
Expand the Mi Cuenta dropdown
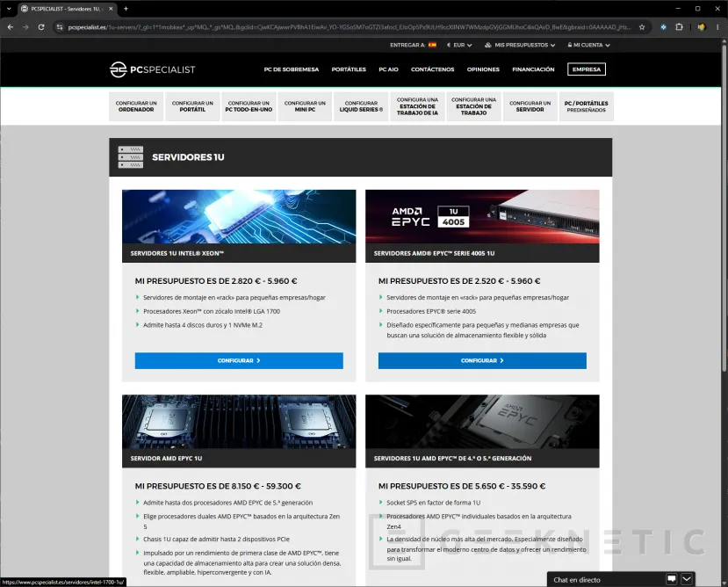point(588,45)
